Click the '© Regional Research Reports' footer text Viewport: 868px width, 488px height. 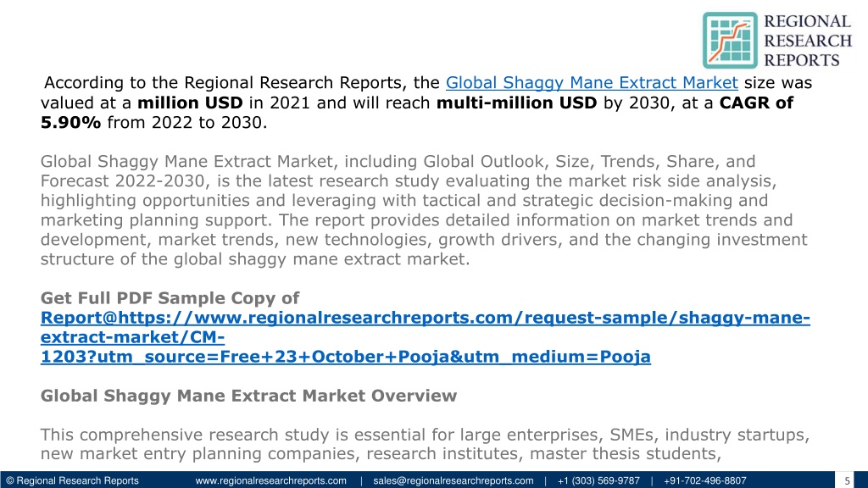coord(72,481)
